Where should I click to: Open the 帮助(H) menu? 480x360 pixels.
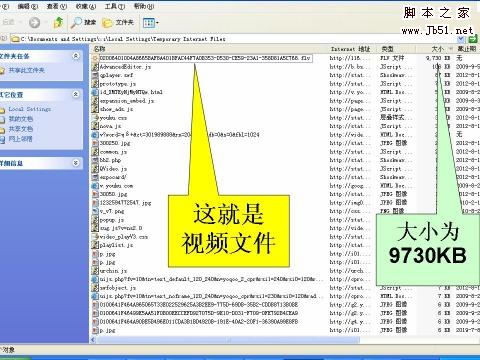coord(144,6)
